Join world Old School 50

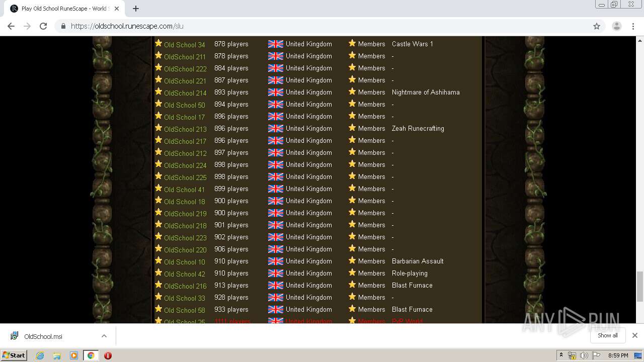click(x=184, y=105)
